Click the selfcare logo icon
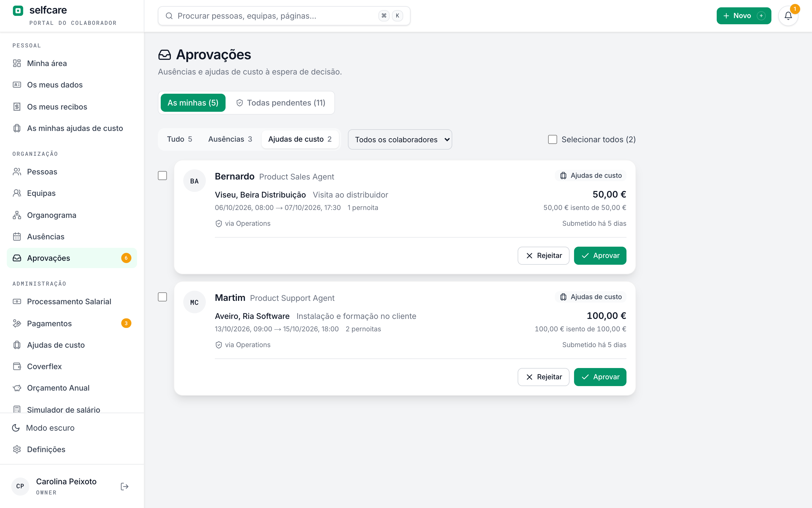This screenshot has width=812, height=508. click(18, 11)
